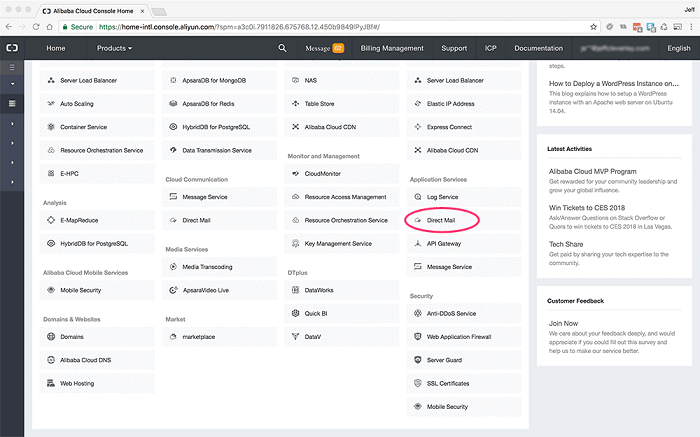Toggle the hamburger sidebar menu icon

tap(12, 67)
